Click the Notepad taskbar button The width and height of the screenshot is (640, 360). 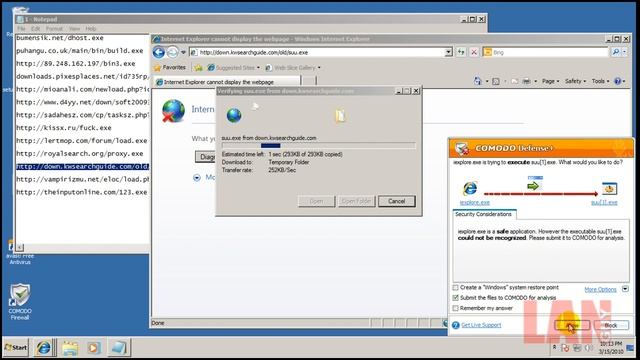119,348
